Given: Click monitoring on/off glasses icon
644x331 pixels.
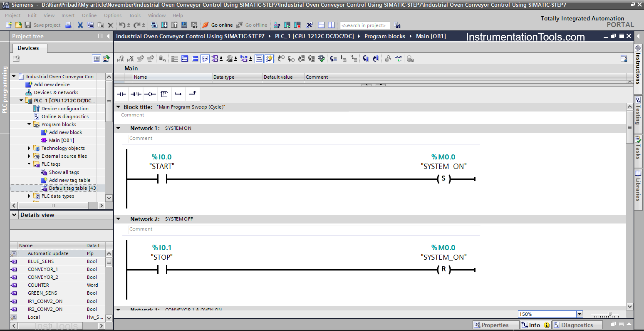Looking at the screenshot, I should 398,59.
